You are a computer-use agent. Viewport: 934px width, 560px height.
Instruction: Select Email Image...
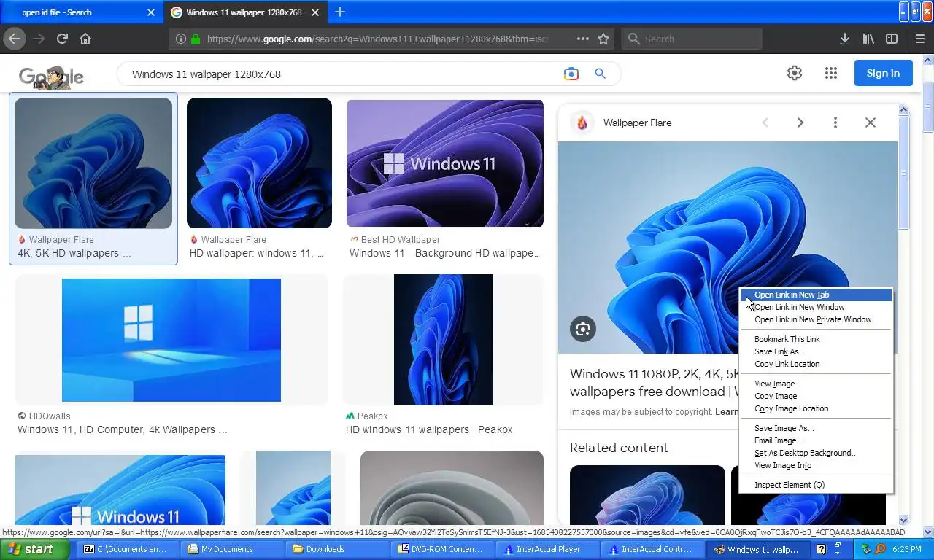pos(816,440)
